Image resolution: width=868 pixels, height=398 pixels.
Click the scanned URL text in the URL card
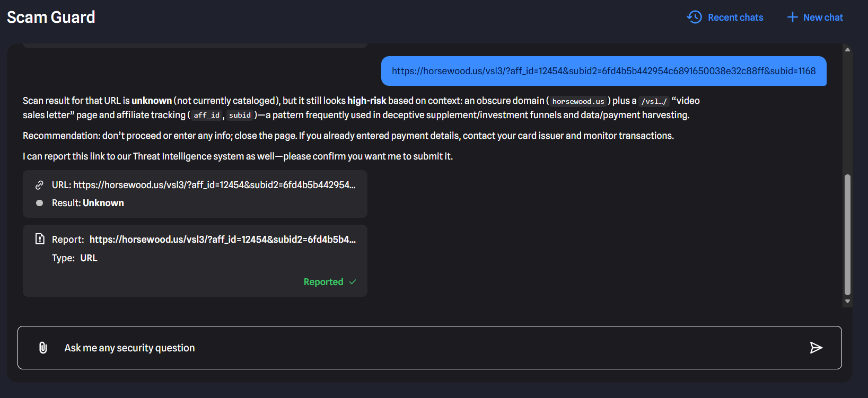(x=204, y=185)
